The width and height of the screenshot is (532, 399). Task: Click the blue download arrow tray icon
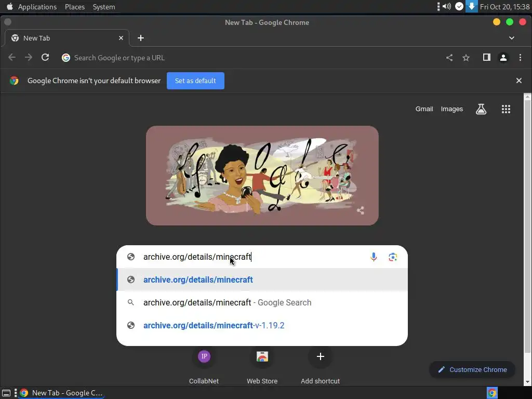click(471, 6)
